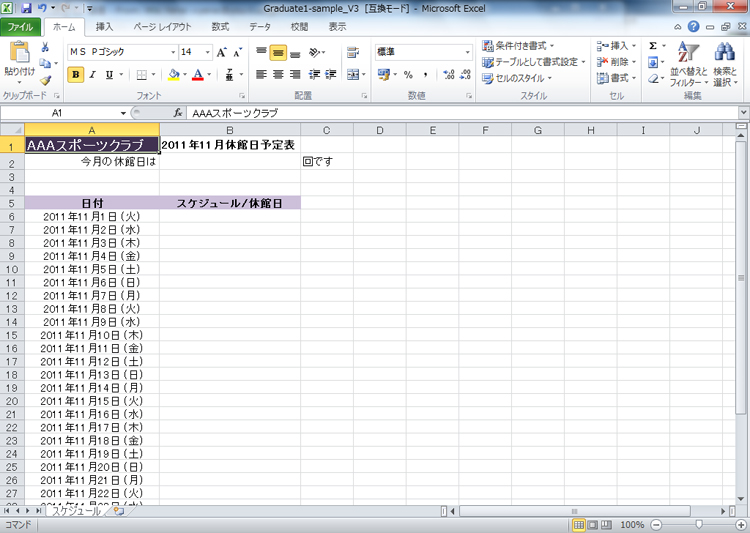Decrease font size with small A icon
Viewport: 750px width, 533px height.
pyautogui.click(x=237, y=52)
